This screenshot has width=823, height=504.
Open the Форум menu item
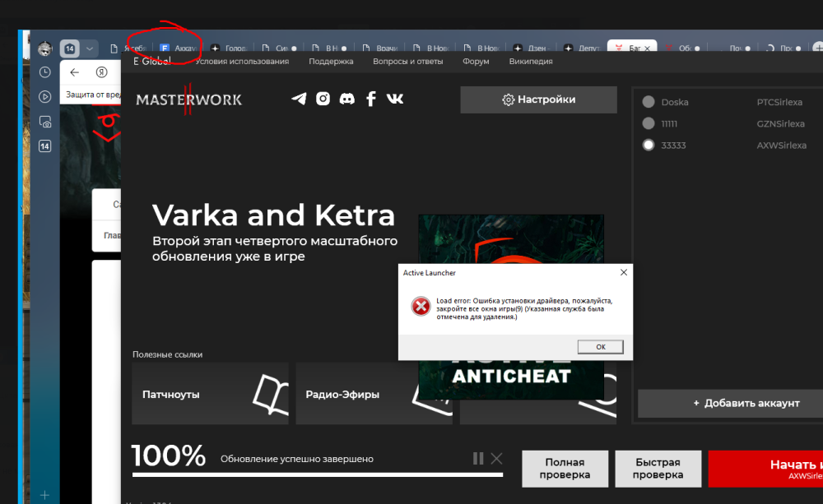point(476,61)
